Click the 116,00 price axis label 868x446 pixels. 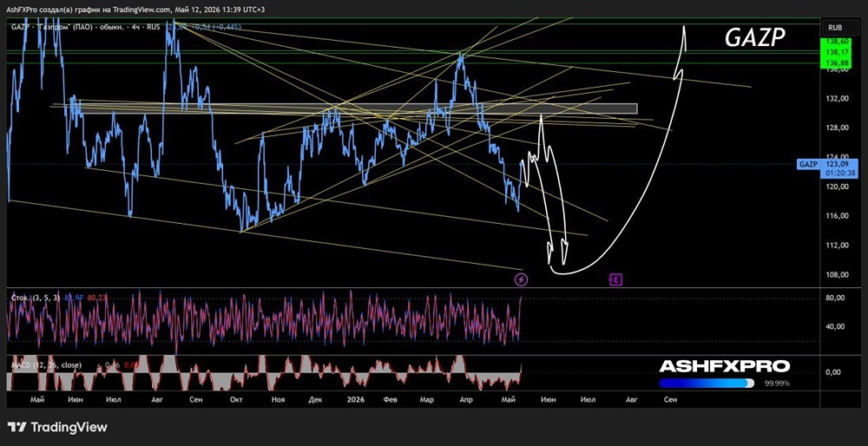click(x=838, y=216)
